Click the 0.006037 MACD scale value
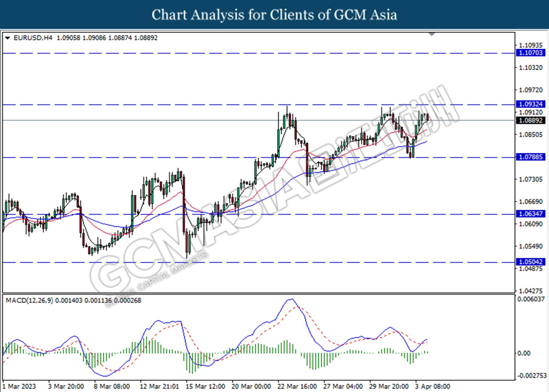This screenshot has height=392, width=549. pos(530,299)
